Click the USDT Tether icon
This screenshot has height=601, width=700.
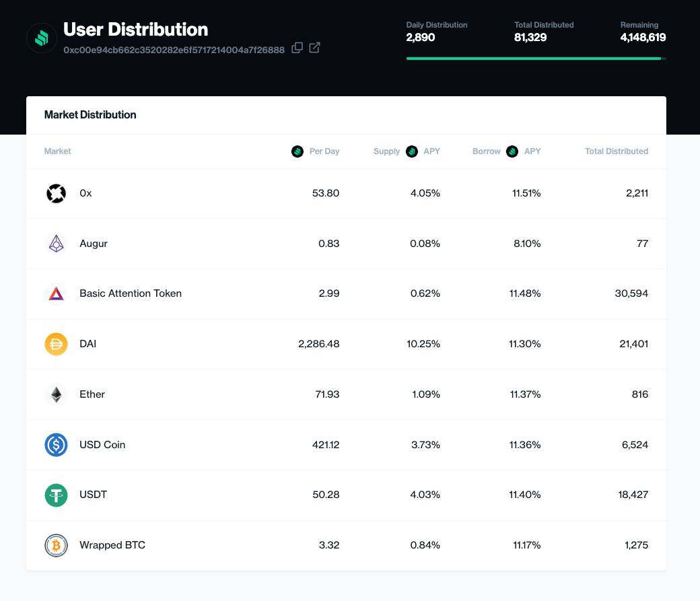coord(56,495)
